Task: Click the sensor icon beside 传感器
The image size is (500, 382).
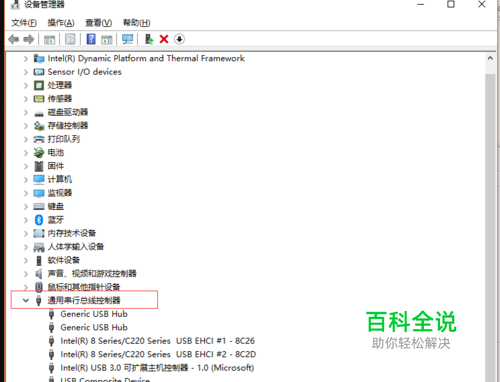Action: point(39,99)
